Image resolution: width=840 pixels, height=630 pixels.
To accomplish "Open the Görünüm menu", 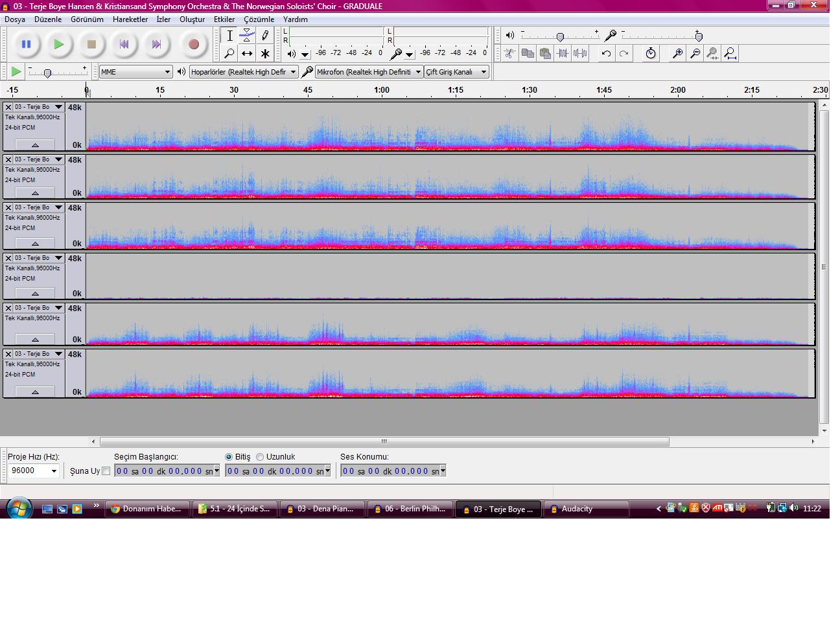I will point(87,19).
